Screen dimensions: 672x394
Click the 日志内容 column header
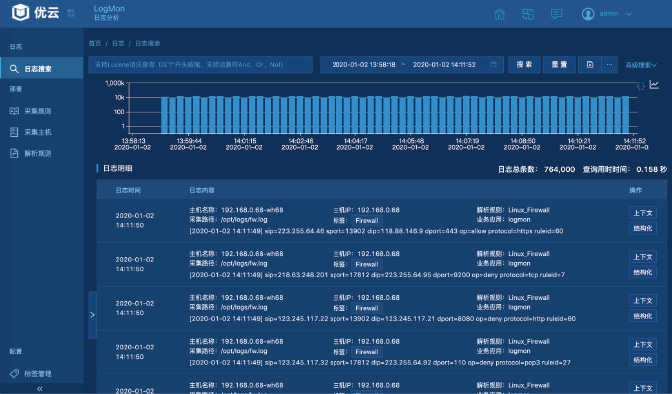(202, 190)
